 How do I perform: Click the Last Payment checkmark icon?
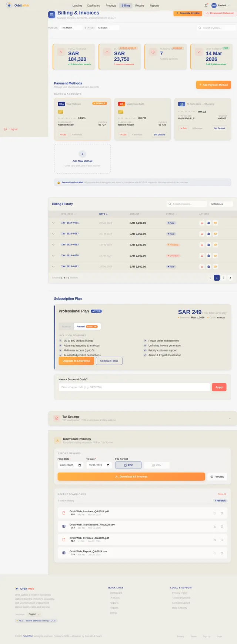[199, 52]
